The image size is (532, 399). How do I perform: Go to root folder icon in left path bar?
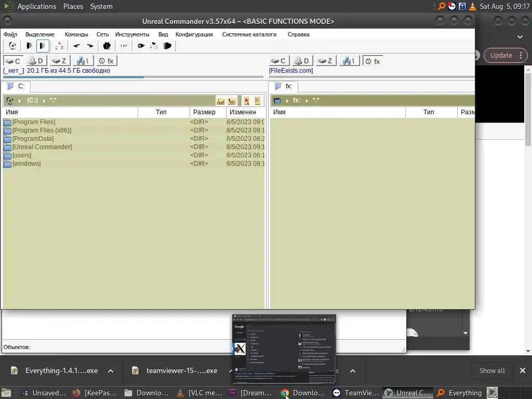(x=220, y=101)
